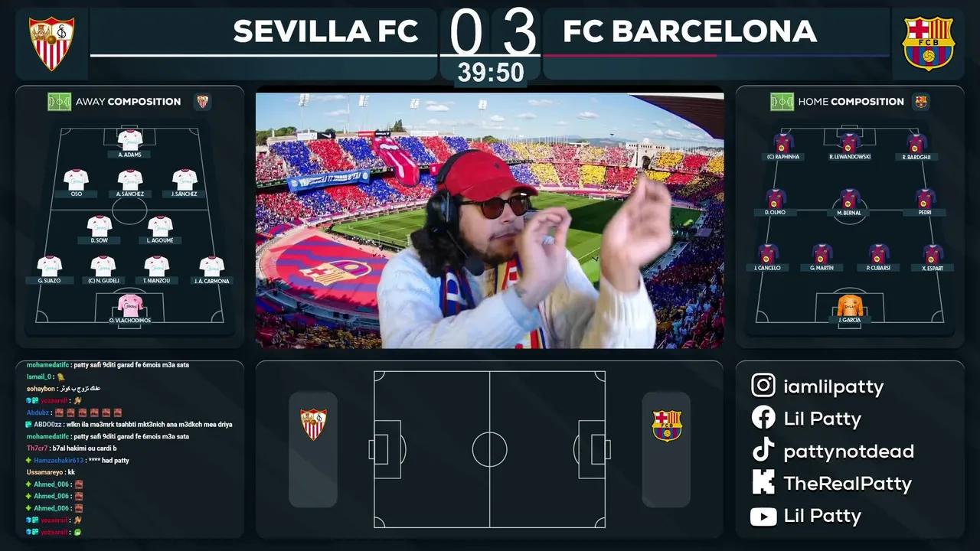Screen dimensions: 980x551
Task: Click the Sevilla badge in Away Composition header
Action: 202,102
